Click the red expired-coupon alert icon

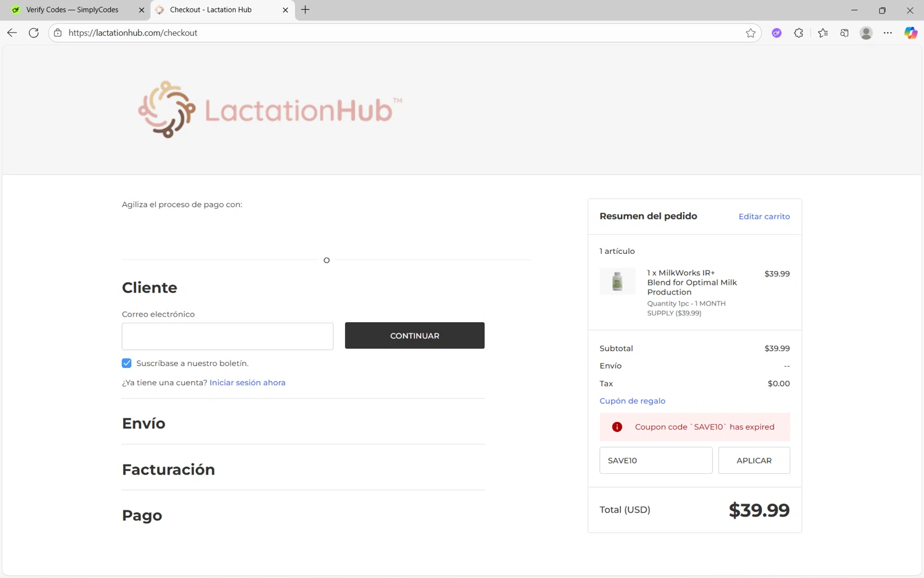click(x=617, y=427)
